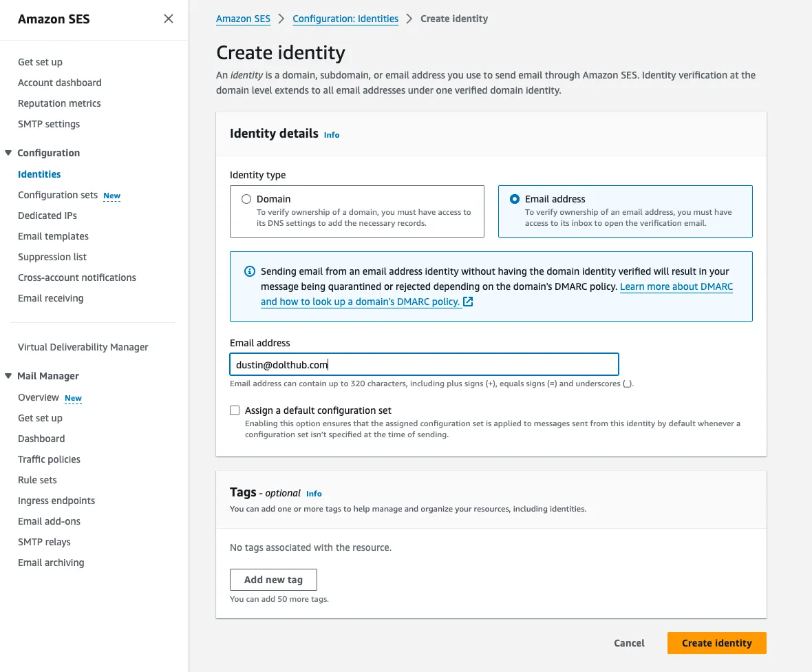
Task: Select the Domain identity type
Action: 246,199
